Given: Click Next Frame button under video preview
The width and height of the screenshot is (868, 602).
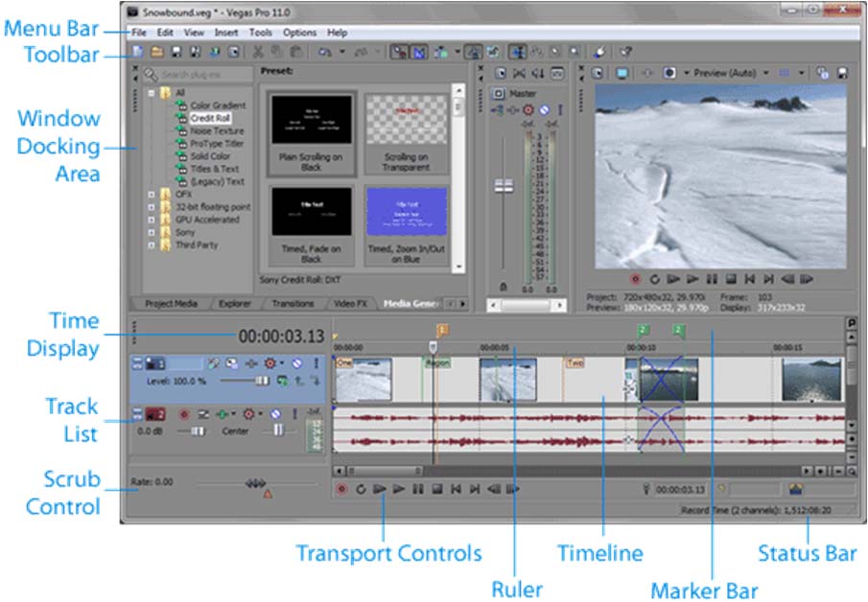Looking at the screenshot, I should click(807, 279).
